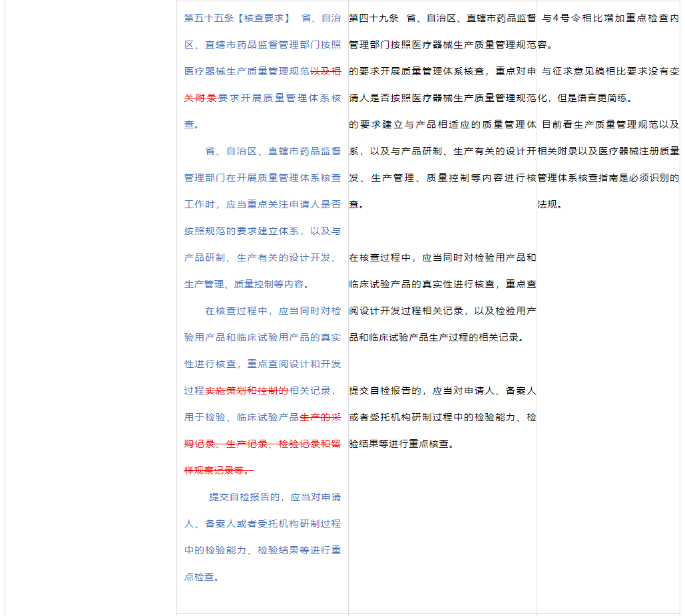Click red strikethrough text "样观察记录等。"
Image resolution: width=685 pixels, height=616 pixels.
[219, 470]
